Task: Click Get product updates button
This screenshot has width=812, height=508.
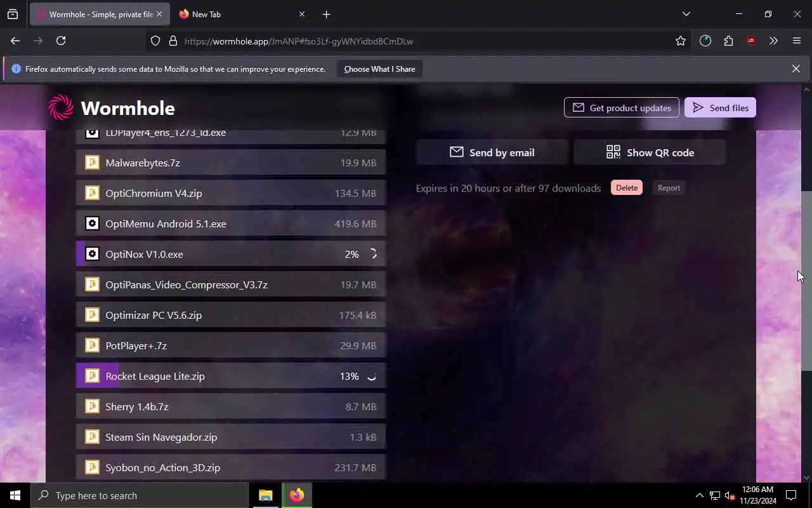Action: point(621,107)
